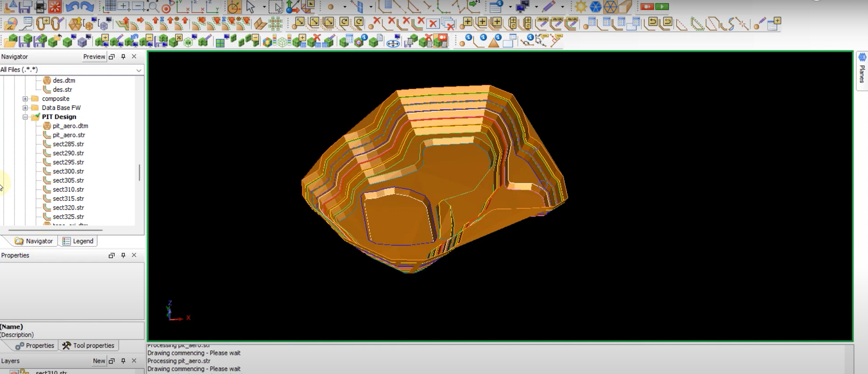Image resolution: width=868 pixels, height=374 pixels.
Task: Open the Tool properties tab
Action: pos(88,345)
